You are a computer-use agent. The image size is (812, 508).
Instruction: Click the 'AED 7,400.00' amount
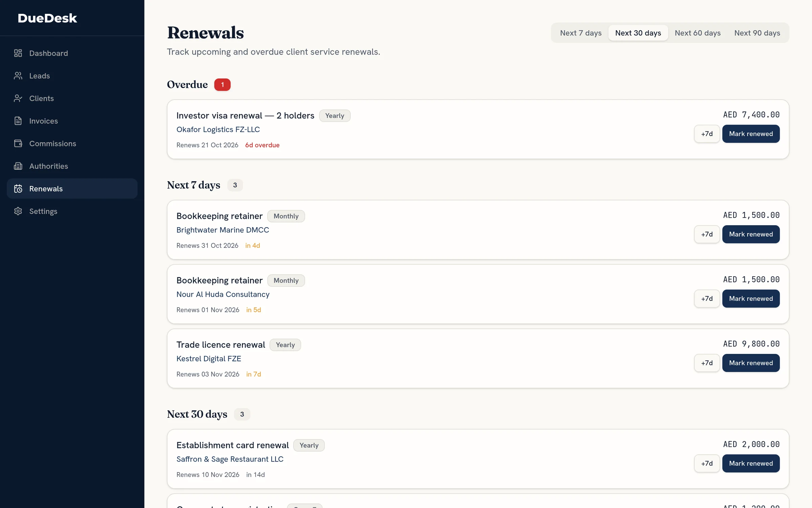tap(751, 114)
